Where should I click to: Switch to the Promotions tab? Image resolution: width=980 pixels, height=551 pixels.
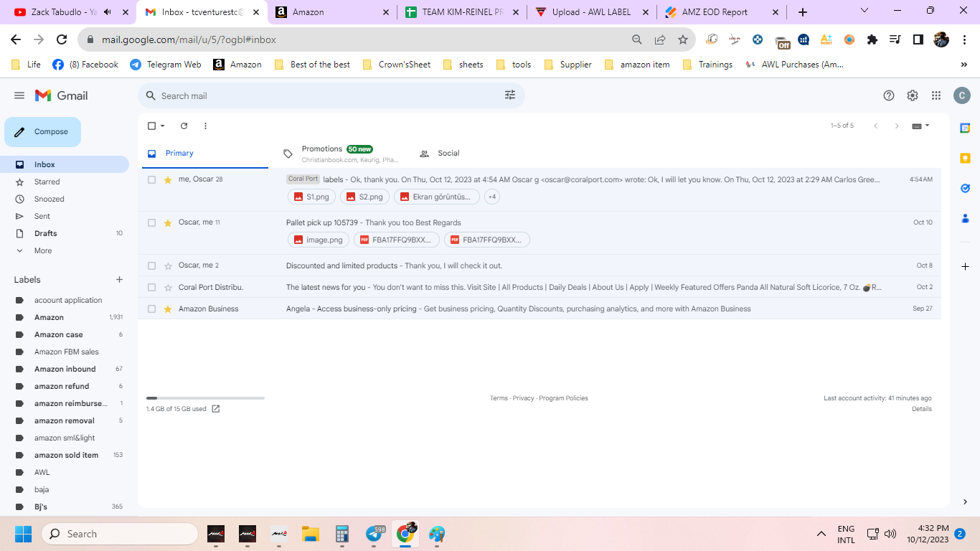tap(340, 154)
